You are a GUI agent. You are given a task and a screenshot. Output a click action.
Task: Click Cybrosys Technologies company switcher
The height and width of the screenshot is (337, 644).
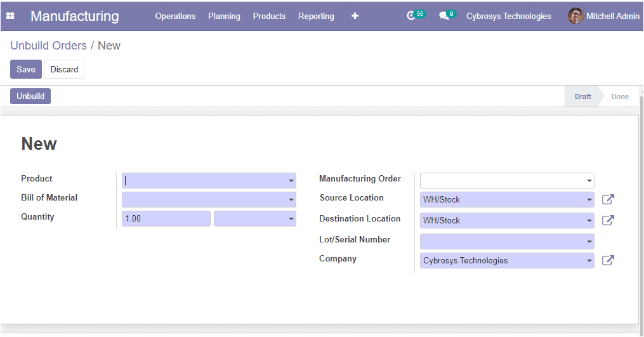[508, 16]
